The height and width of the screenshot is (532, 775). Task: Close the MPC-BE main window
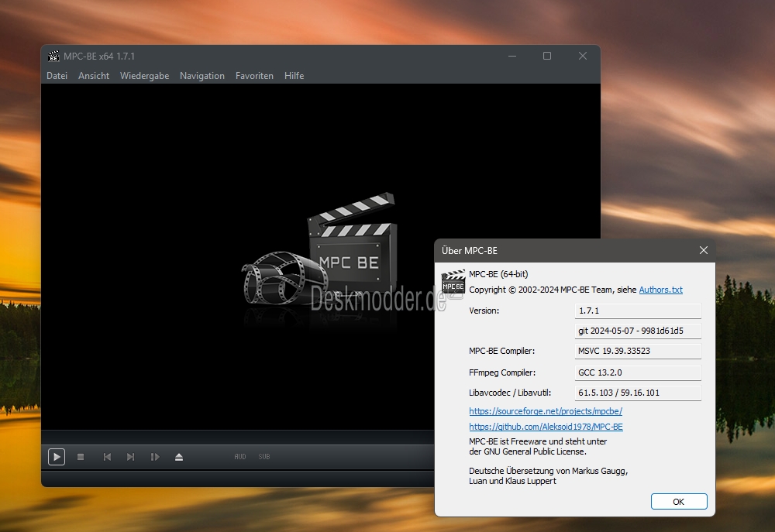click(x=583, y=56)
